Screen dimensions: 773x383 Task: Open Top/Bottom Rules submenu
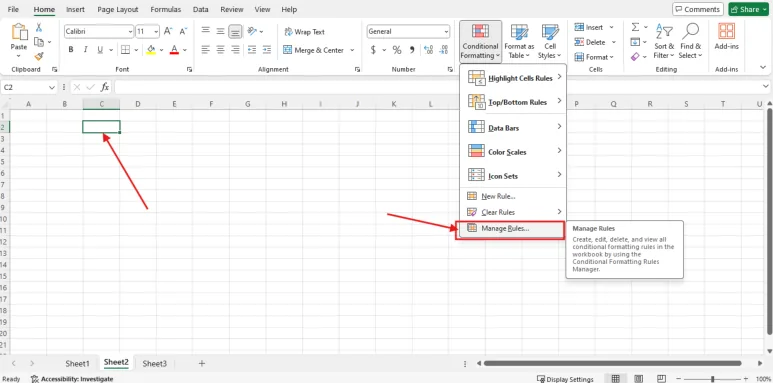tap(513, 102)
